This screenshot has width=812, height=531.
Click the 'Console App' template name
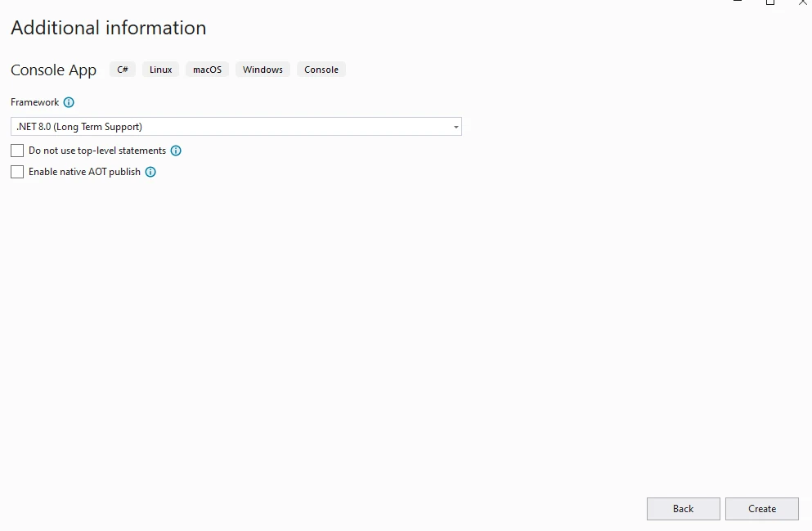point(53,70)
